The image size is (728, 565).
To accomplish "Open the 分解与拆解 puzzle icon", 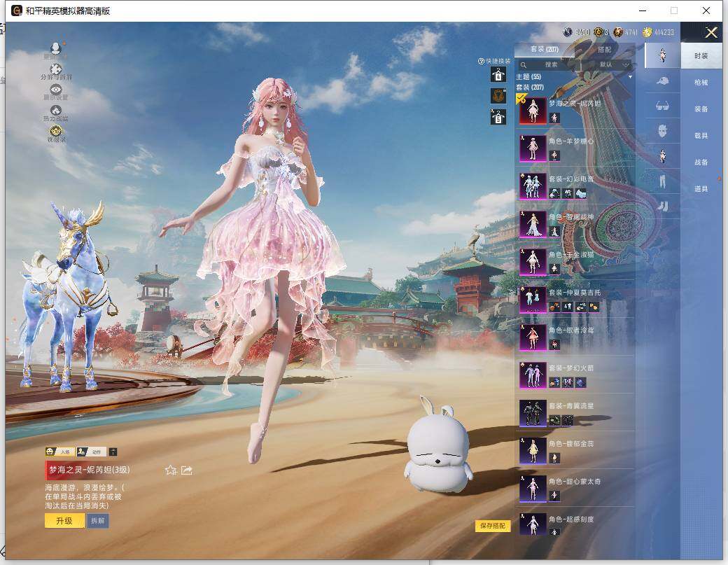I will coord(56,69).
